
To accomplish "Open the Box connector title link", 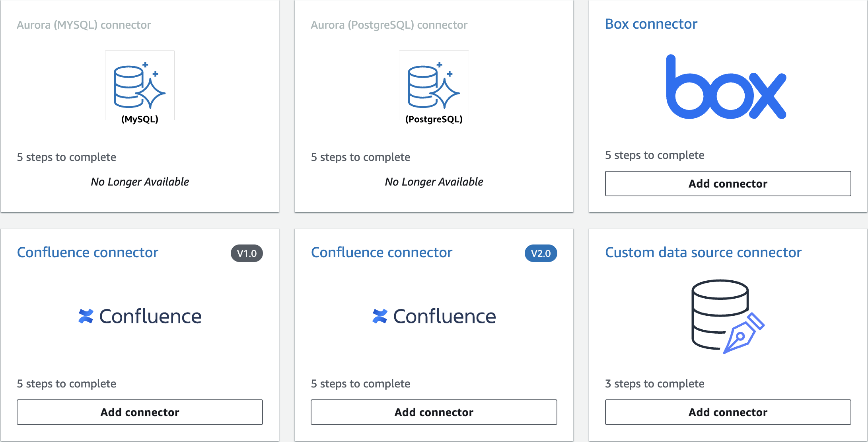I will [x=651, y=24].
